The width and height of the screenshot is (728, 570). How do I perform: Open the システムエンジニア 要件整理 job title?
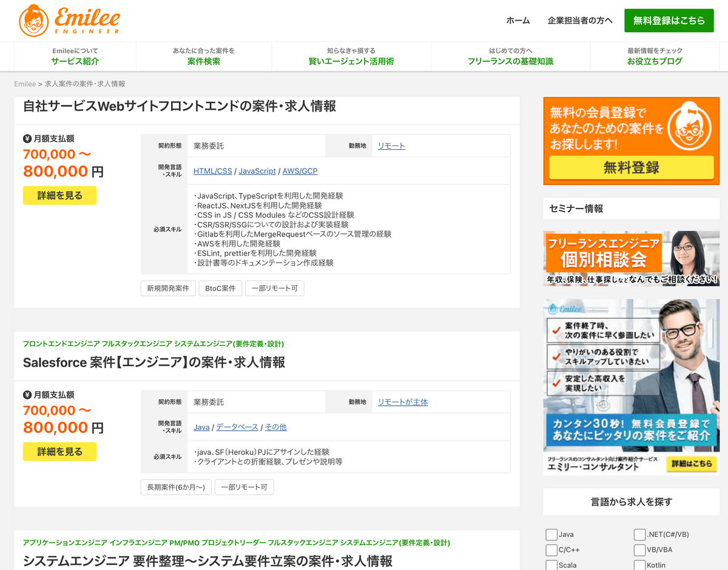click(x=207, y=560)
